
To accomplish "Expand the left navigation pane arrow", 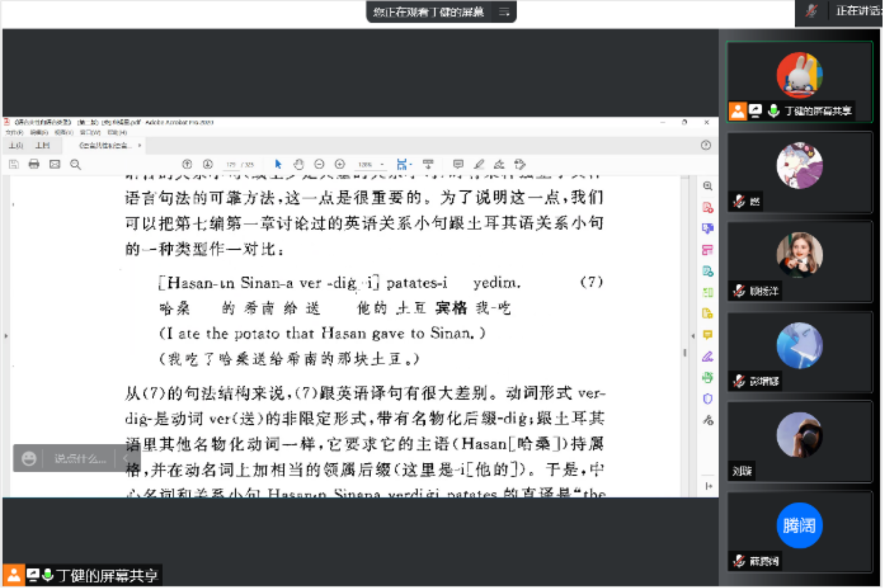I will (x=6, y=336).
